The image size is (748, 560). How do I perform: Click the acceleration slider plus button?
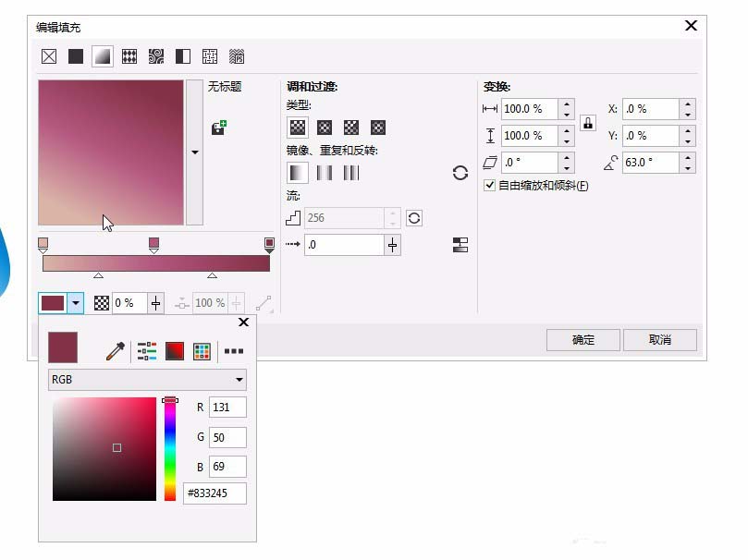(393, 245)
